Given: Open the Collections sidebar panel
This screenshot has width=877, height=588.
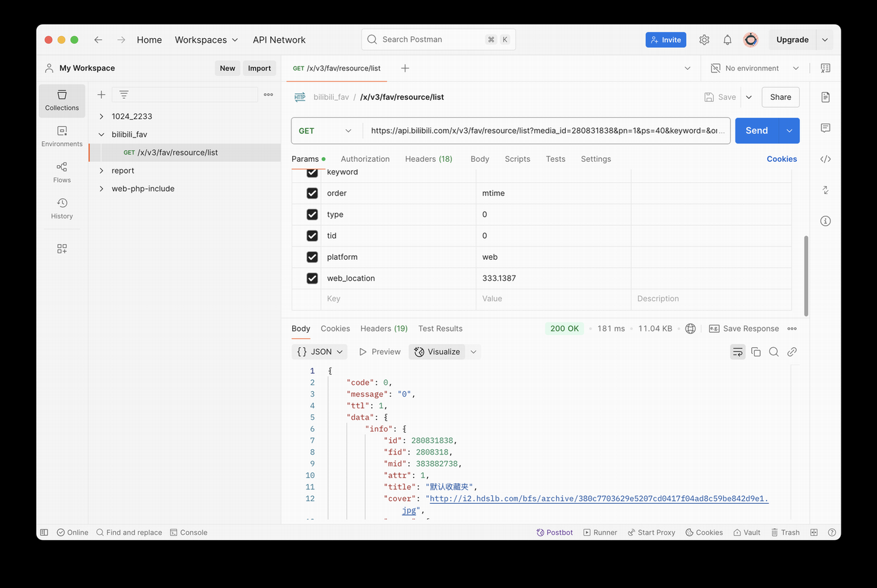Looking at the screenshot, I should pyautogui.click(x=62, y=101).
